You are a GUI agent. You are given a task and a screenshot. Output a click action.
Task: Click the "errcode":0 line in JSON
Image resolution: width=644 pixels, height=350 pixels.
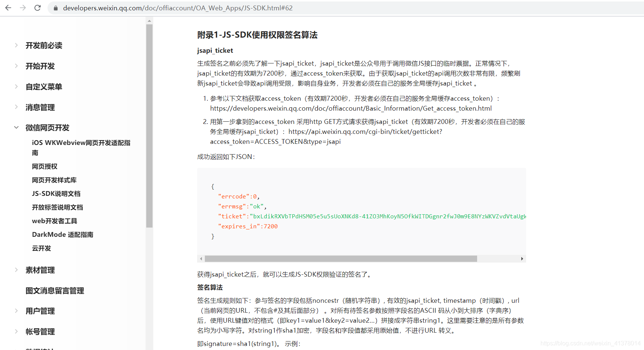click(239, 197)
